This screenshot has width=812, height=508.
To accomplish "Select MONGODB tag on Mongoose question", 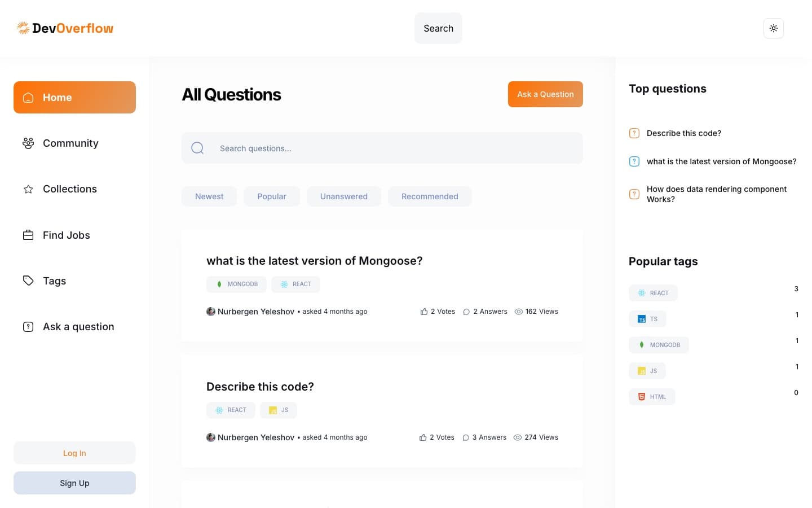I will (x=237, y=284).
